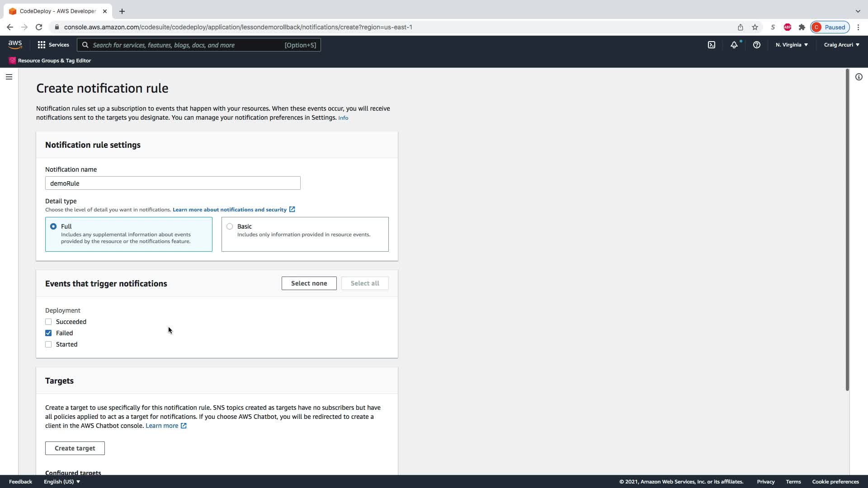Click the help question mark icon
The width and height of the screenshot is (868, 488).
pyautogui.click(x=756, y=45)
